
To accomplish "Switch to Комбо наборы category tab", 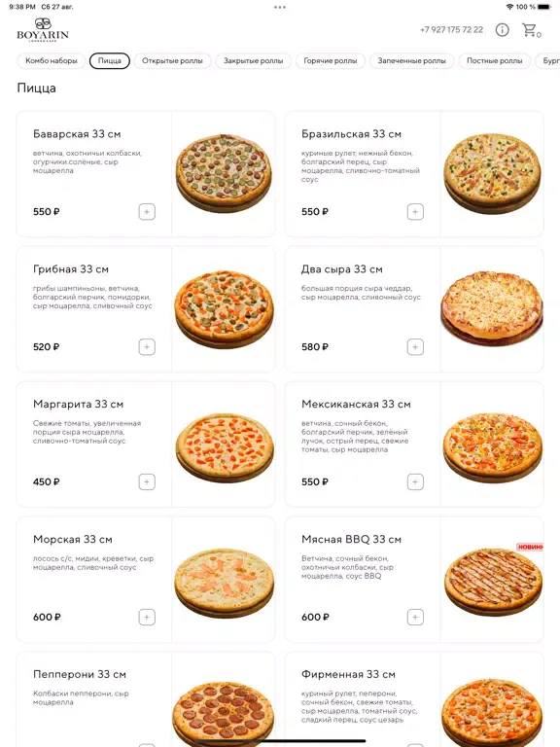I will click(x=52, y=60).
